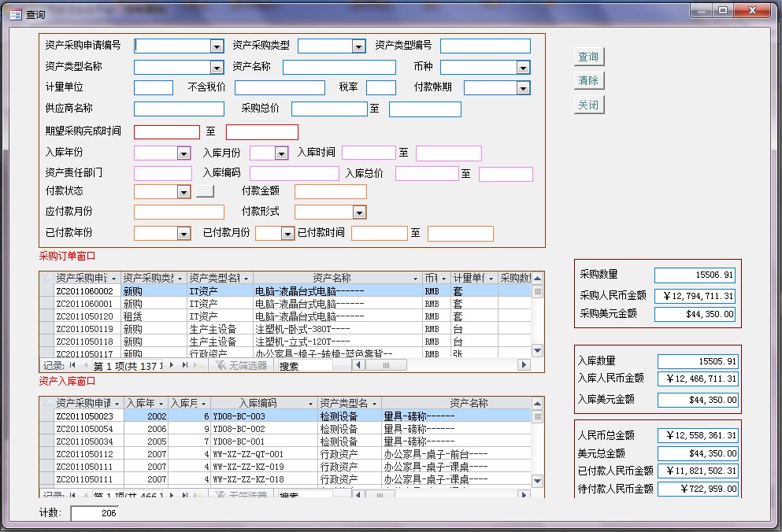782x532 pixels.
Task: Open the 付款形式 dropdown
Action: click(x=359, y=212)
